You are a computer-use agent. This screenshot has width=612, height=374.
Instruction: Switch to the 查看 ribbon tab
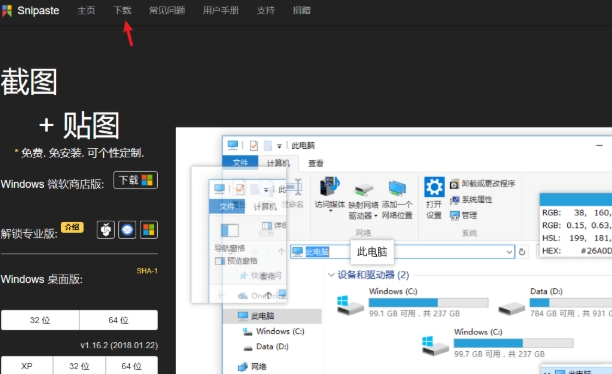(x=316, y=163)
